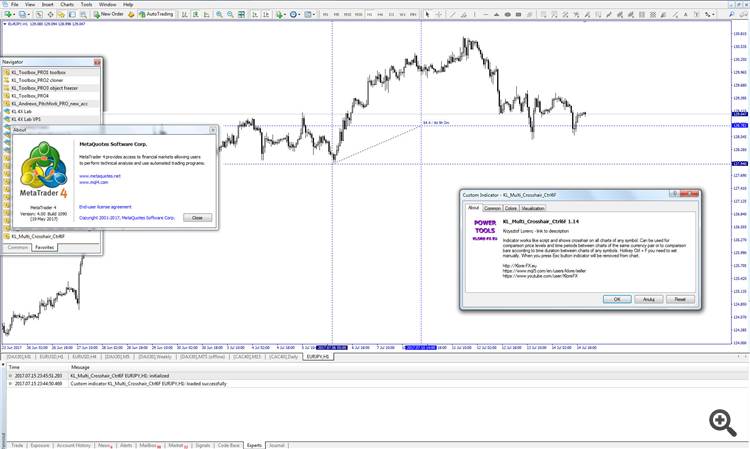Toggle the Navigator panel icon
Image resolution: width=750 pixels, height=449 pixels.
pos(61,14)
